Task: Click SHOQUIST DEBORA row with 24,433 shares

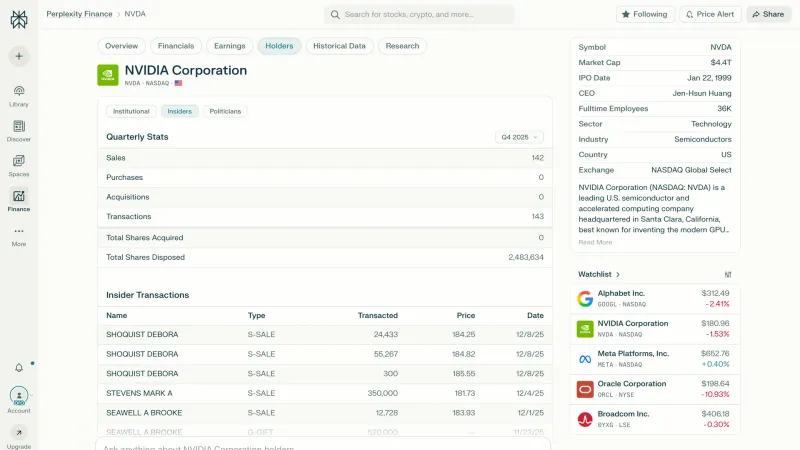Action: point(325,335)
